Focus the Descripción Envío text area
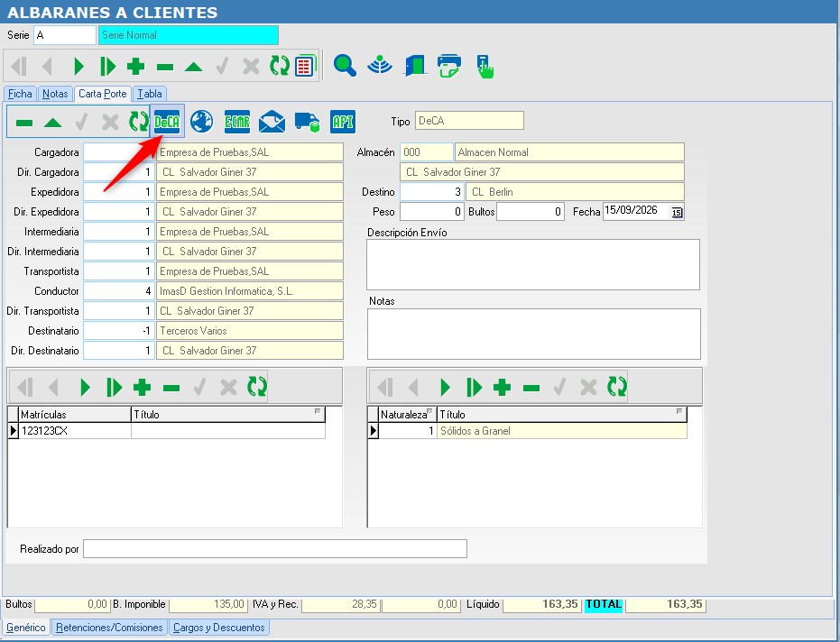840x642 pixels. click(533, 264)
